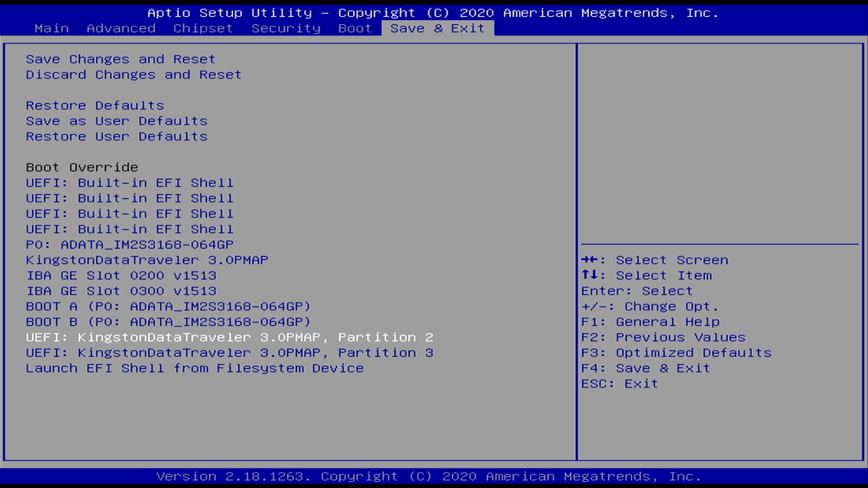Choose Save as User Defaults
Screen dimensions: 868x488
[x=117, y=121]
